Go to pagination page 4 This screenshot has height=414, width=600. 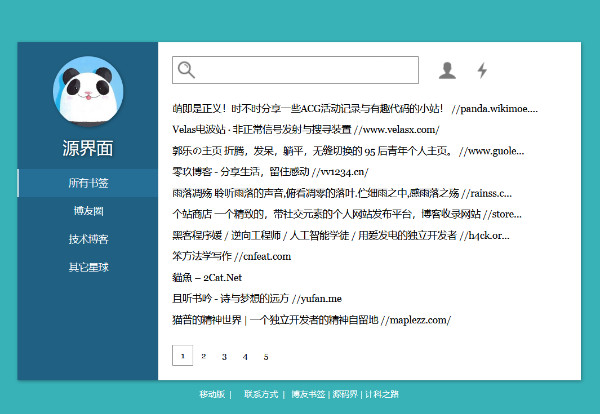[x=245, y=357]
